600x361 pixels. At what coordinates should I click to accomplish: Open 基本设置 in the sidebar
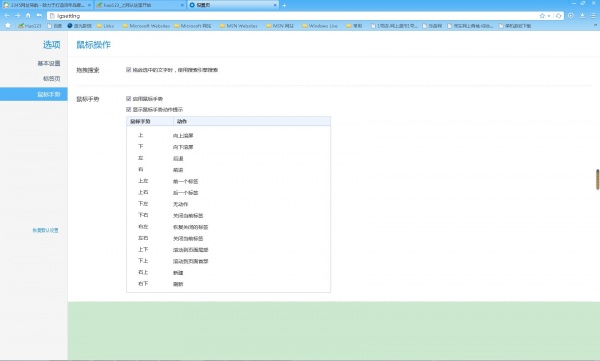coord(49,63)
